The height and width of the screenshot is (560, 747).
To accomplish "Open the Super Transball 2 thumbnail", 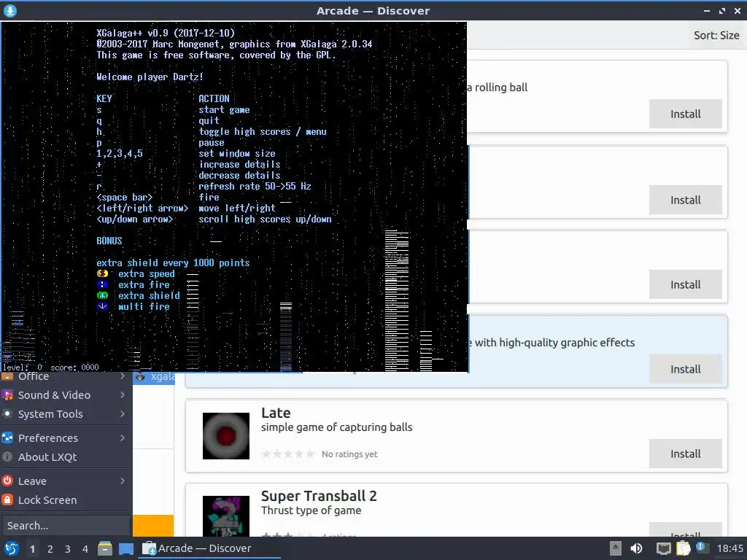I will [x=226, y=516].
